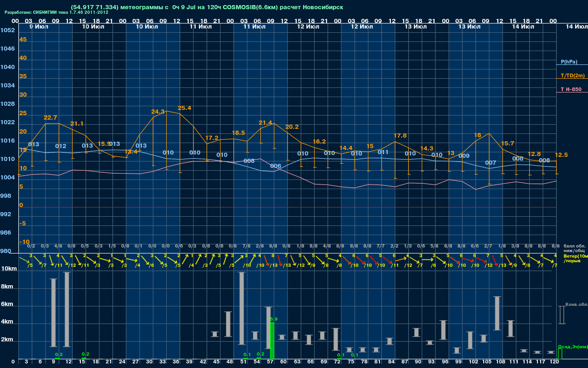Click the 21.1 temperature label
This screenshot has width=588, height=368.
click(77, 124)
